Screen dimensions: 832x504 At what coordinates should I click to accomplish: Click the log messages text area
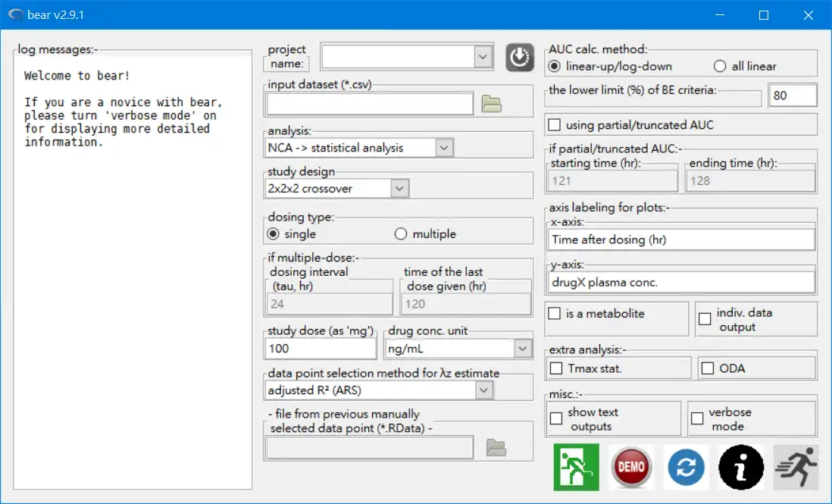click(133, 272)
